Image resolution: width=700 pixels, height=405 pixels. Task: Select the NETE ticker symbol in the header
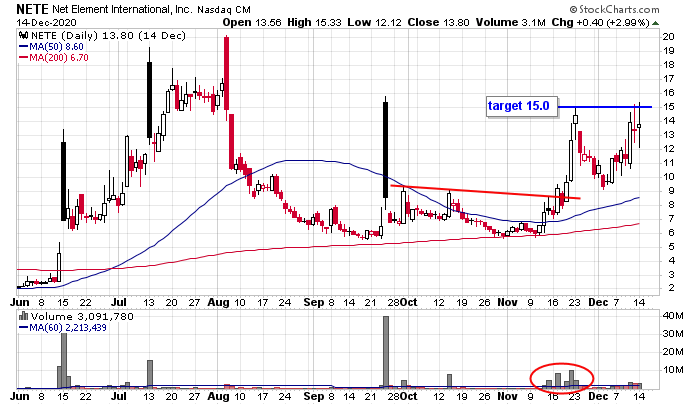point(32,9)
